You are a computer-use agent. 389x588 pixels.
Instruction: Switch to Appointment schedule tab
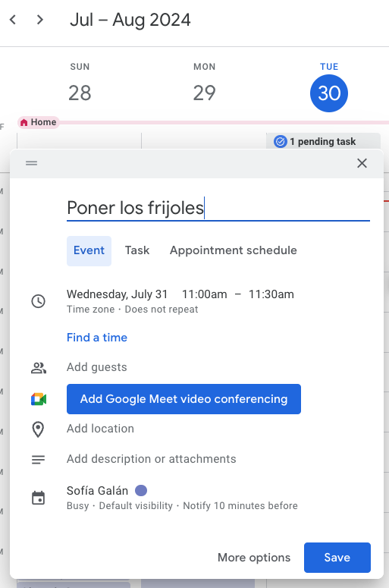click(233, 250)
